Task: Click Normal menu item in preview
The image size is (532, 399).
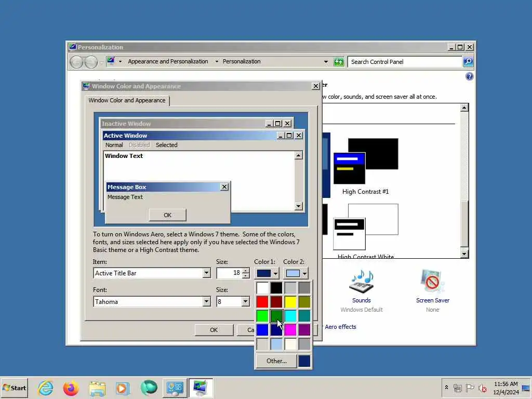Action: pyautogui.click(x=114, y=145)
